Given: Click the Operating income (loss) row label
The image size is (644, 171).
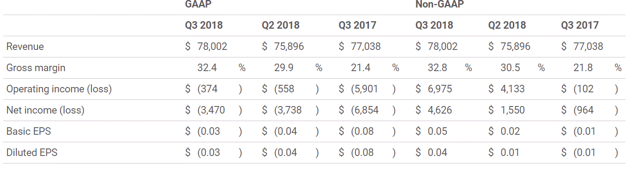Looking at the screenshot, I should (x=59, y=89).
